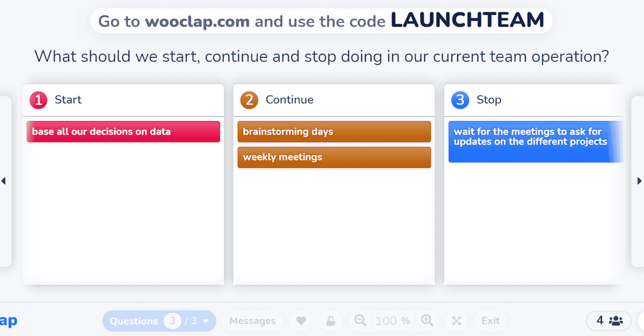Viewport: 644px width, 336px height.
Task: Select the 'weekly meetings' card
Action: tap(334, 158)
